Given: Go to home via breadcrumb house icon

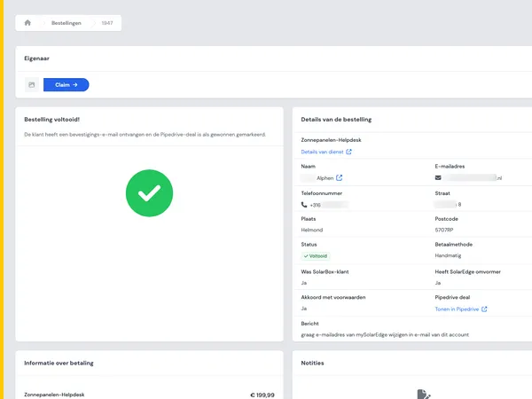Looking at the screenshot, I should pos(27,23).
